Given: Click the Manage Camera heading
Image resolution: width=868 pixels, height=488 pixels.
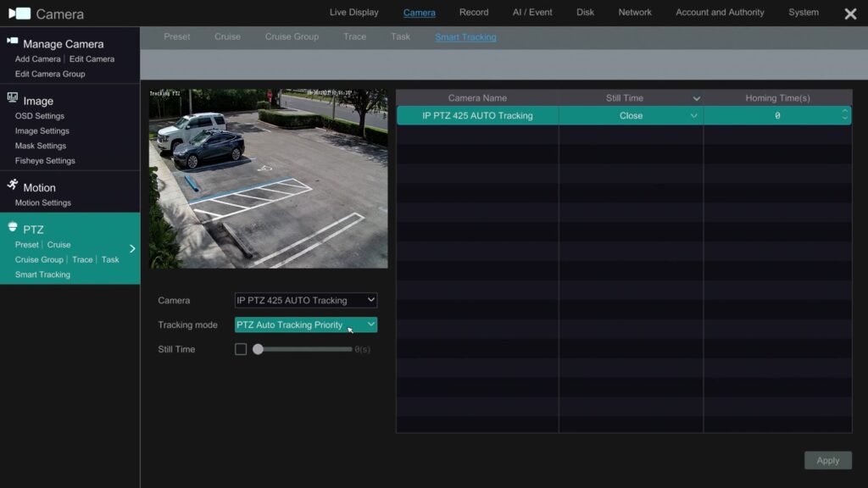Looking at the screenshot, I should [63, 44].
